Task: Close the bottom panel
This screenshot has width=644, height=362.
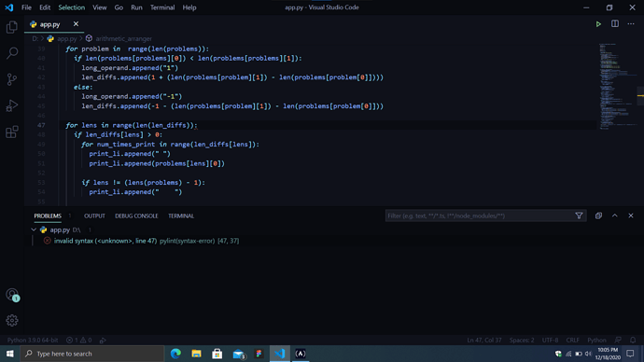Action: coord(631,216)
